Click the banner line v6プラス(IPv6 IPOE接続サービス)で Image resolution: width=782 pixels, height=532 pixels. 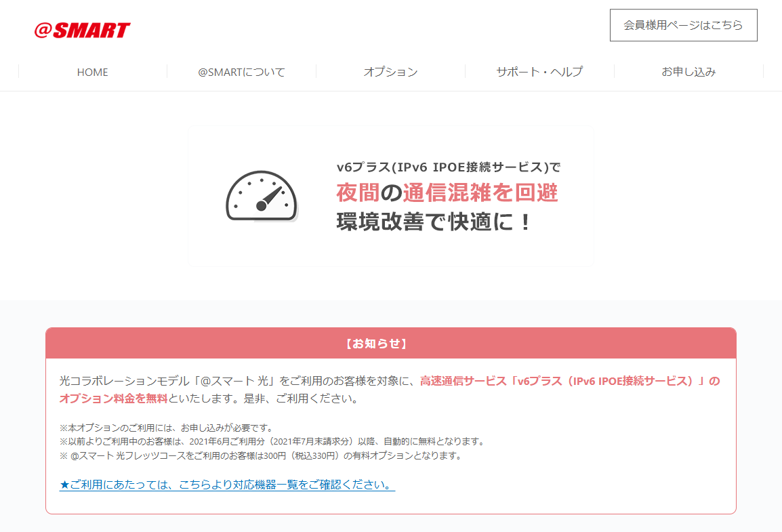click(449, 167)
